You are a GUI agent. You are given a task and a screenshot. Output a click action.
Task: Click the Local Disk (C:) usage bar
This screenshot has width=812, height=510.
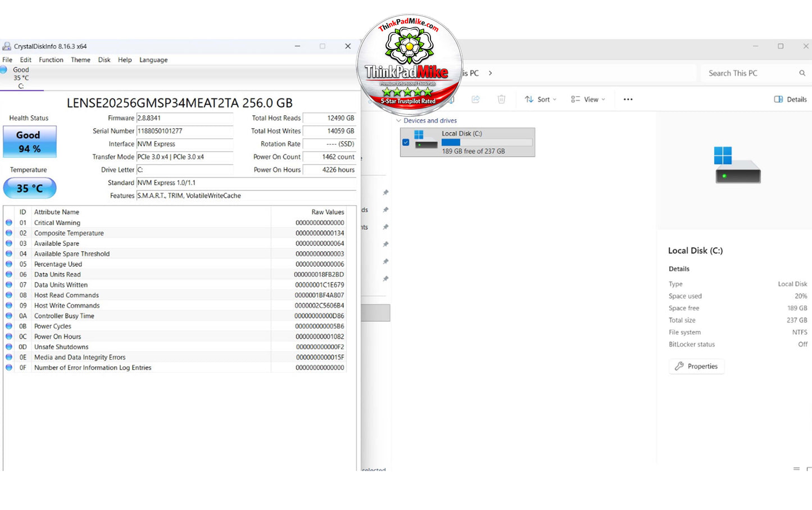(x=487, y=143)
